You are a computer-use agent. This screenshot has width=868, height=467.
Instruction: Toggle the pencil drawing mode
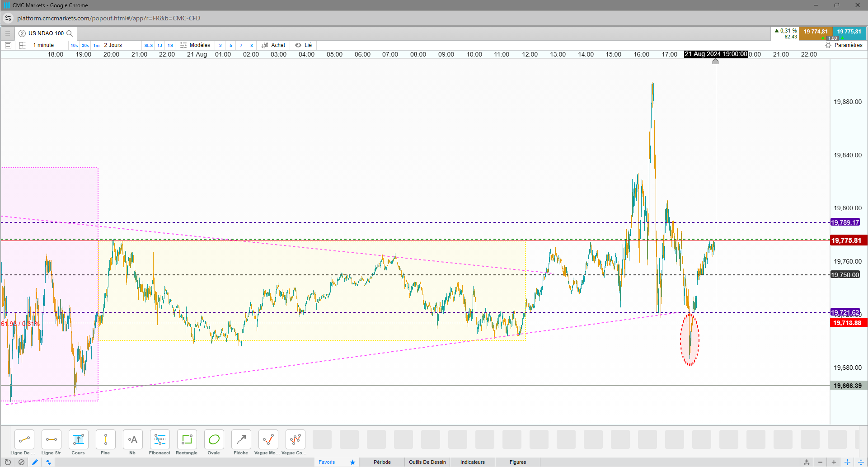(x=35, y=462)
